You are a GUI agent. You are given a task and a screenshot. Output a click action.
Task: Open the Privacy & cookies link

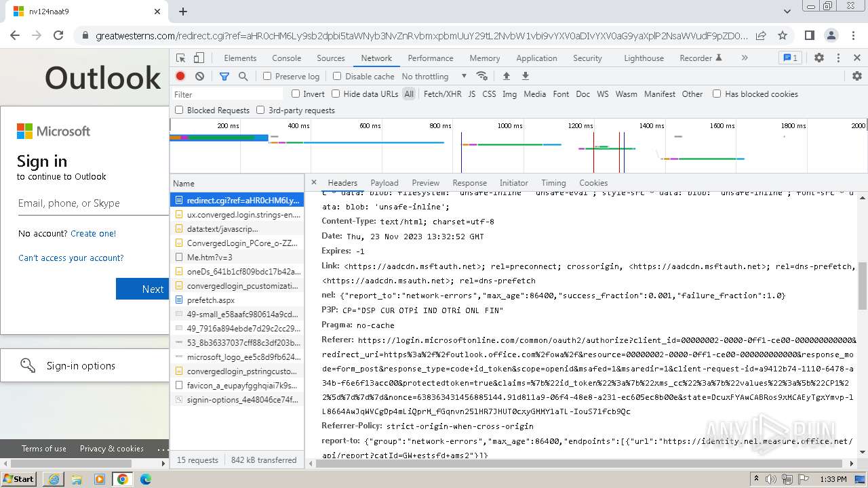point(112,449)
